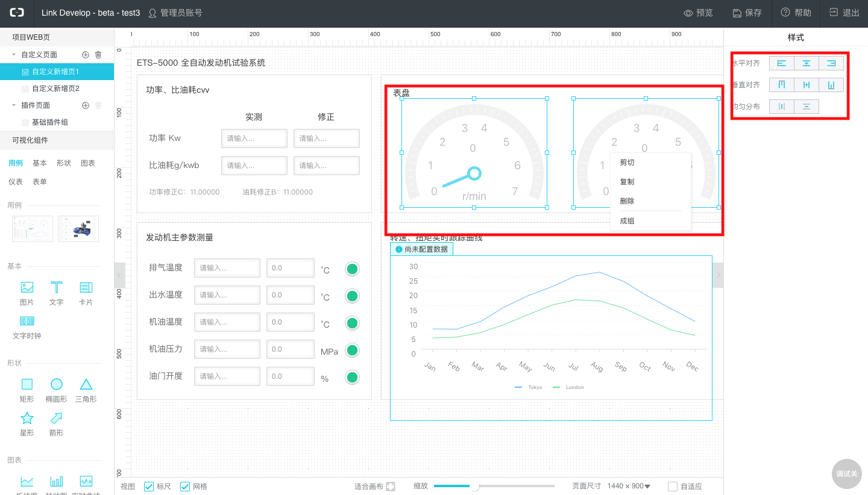Delete page via trash icon beside 自定义页面
Viewport: 868px width, 495px height.
pos(99,55)
